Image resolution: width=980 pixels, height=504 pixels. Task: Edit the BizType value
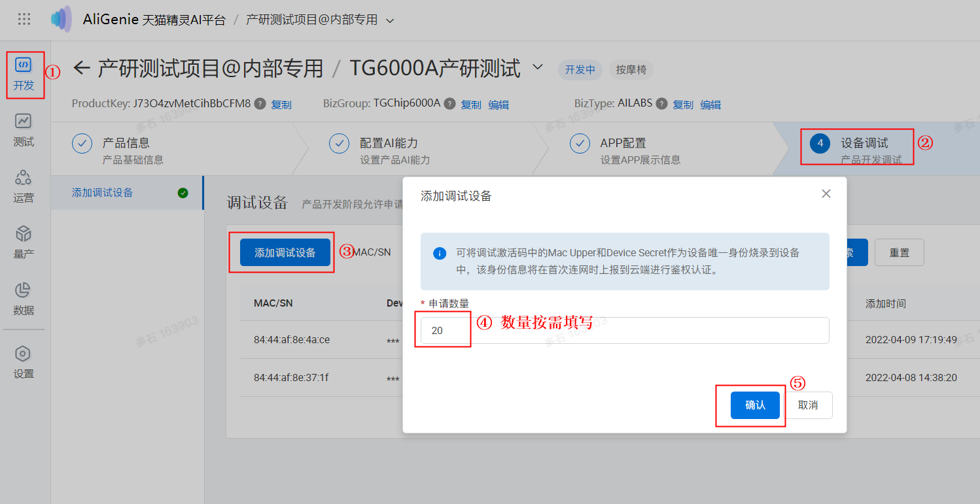click(710, 105)
